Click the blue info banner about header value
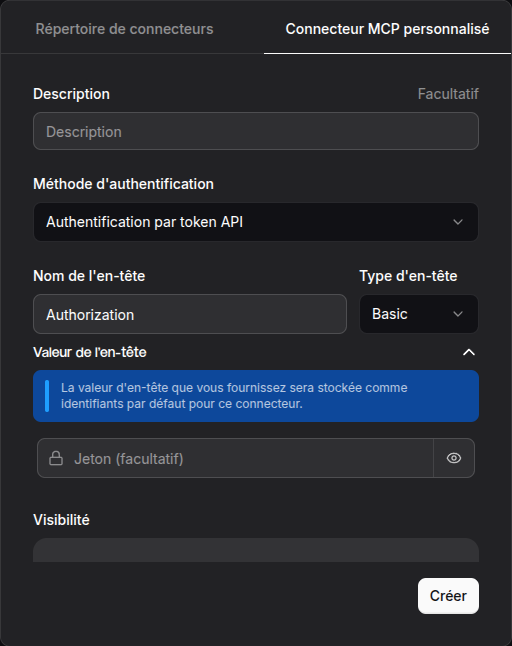This screenshot has width=512, height=646. 256,396
